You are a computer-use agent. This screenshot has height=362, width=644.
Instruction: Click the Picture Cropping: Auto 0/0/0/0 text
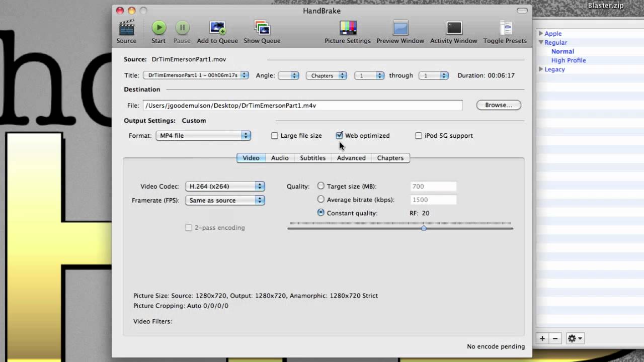tap(181, 306)
